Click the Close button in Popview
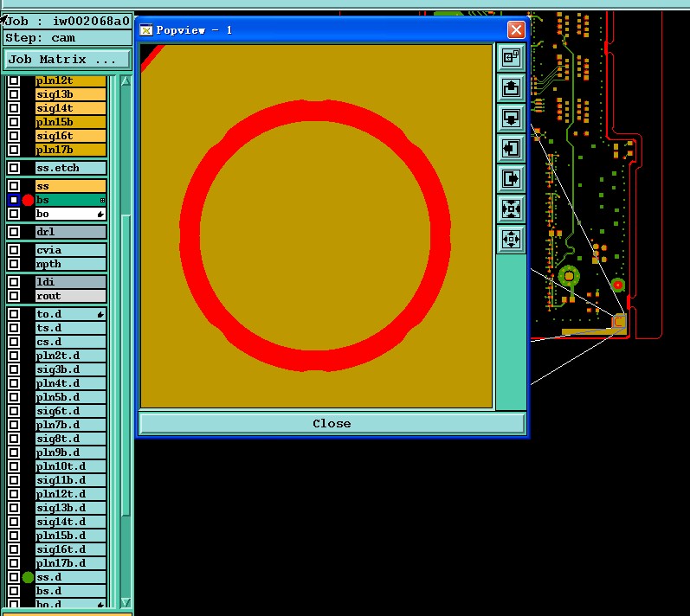This screenshot has height=616, width=690. pos(332,423)
